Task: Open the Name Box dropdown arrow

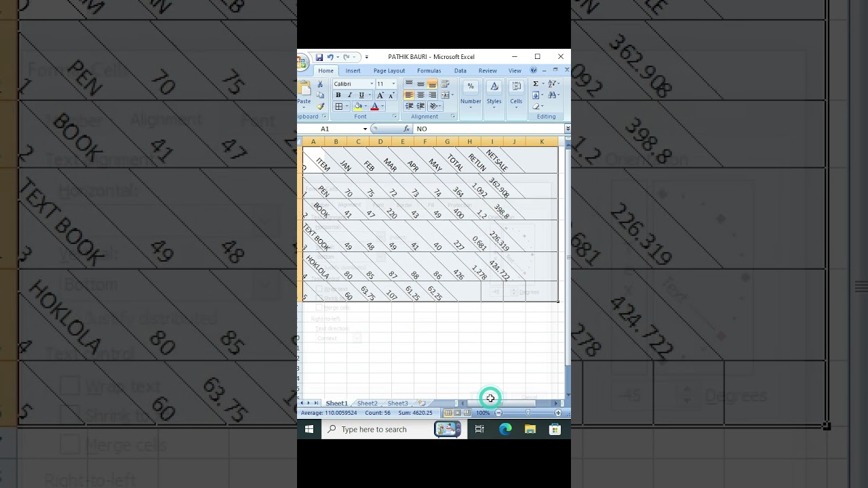Action: pyautogui.click(x=365, y=129)
